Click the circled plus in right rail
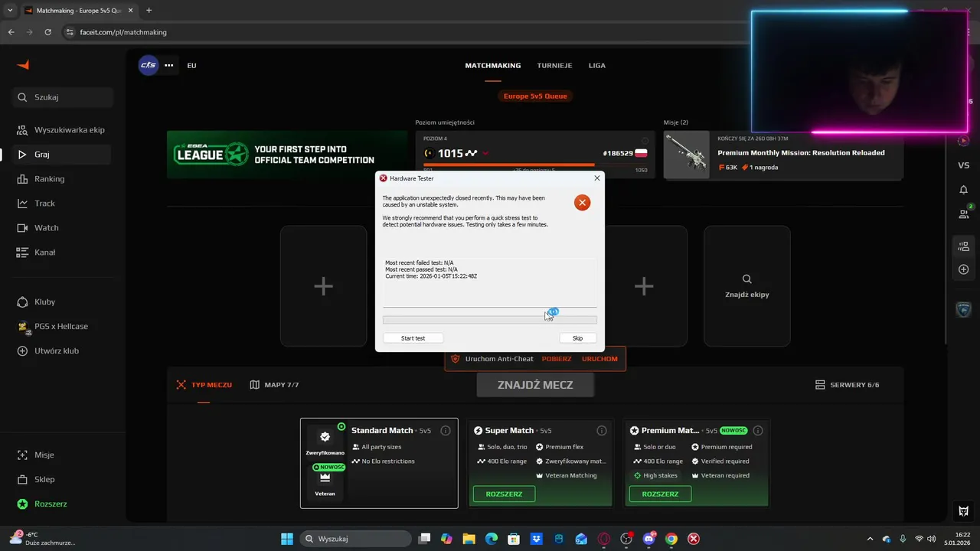Viewport: 980px width, 551px height. click(963, 269)
